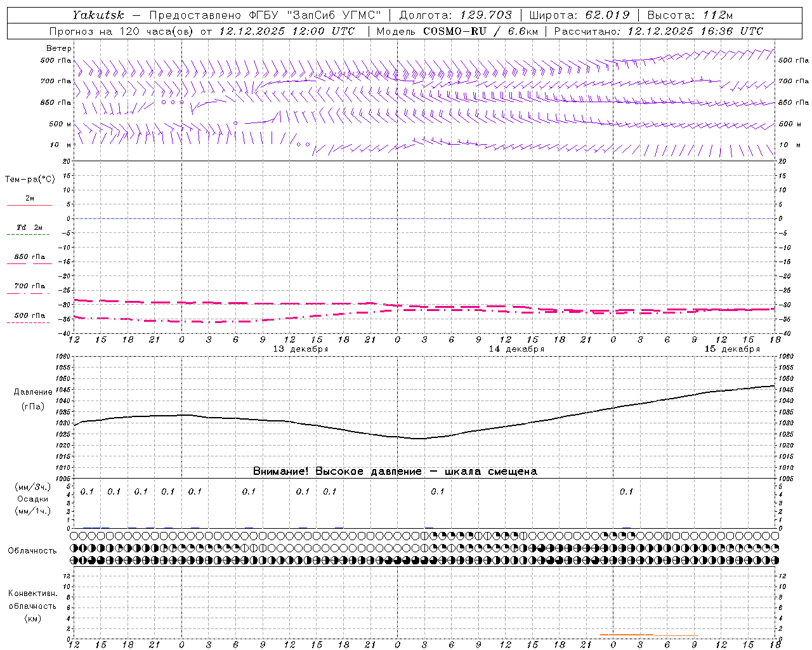The width and height of the screenshot is (812, 650).
Task: Click the 500 м wind level label on left
Action: pos(60,124)
